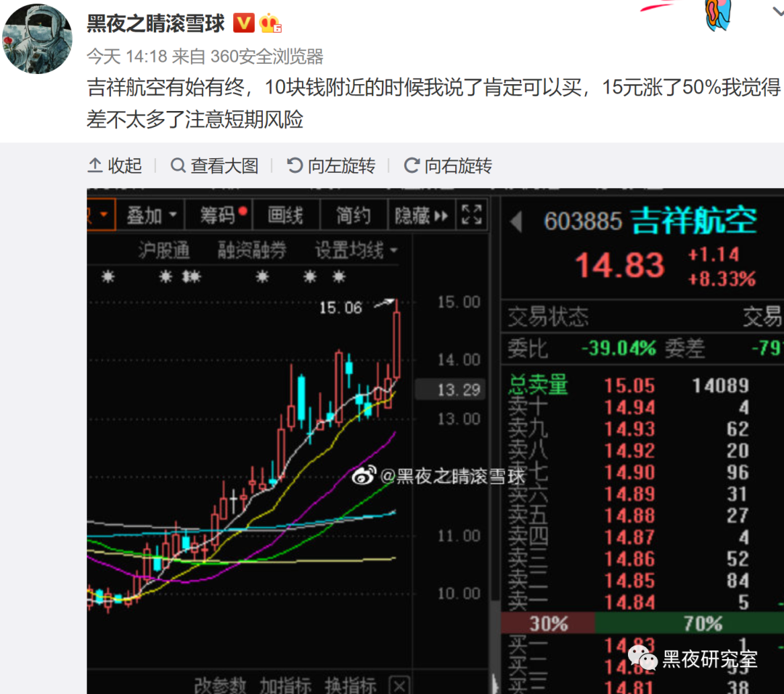Screen dimensions: 784x694
Task: Click the change percent +8.33%
Action: (x=722, y=279)
